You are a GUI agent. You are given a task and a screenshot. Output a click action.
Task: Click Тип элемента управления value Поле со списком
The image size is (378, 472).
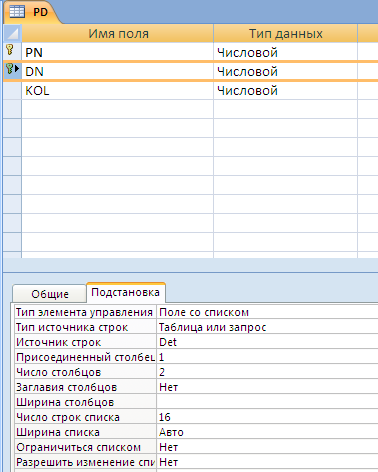coord(267,312)
